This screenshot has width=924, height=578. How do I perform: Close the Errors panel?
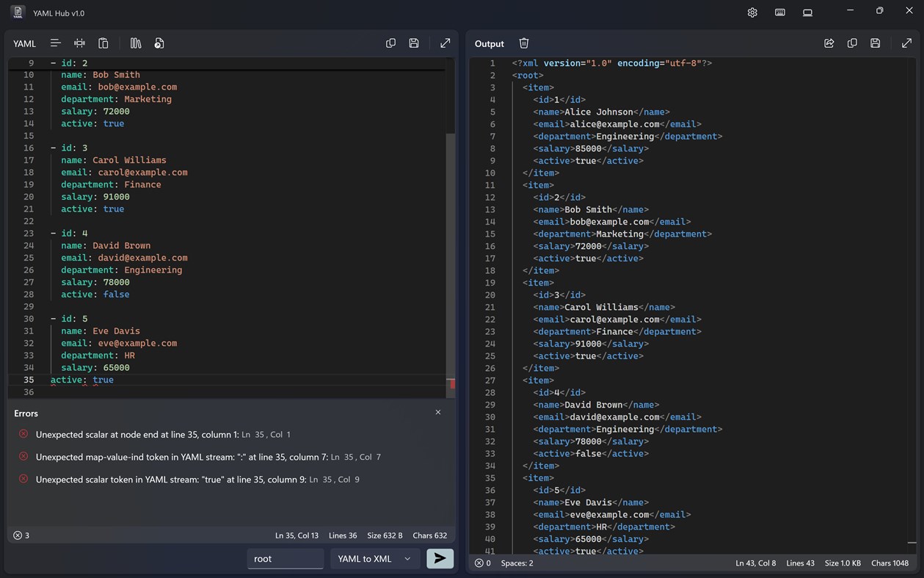pos(438,412)
